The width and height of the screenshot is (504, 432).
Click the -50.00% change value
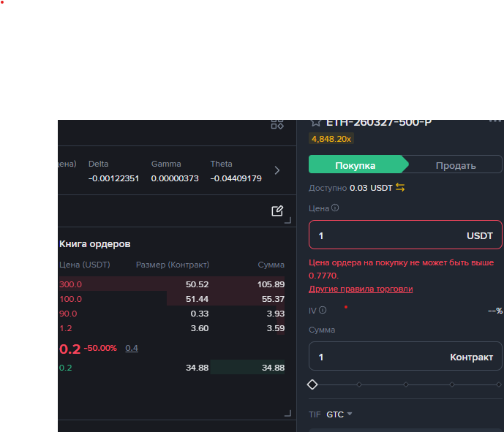(100, 348)
